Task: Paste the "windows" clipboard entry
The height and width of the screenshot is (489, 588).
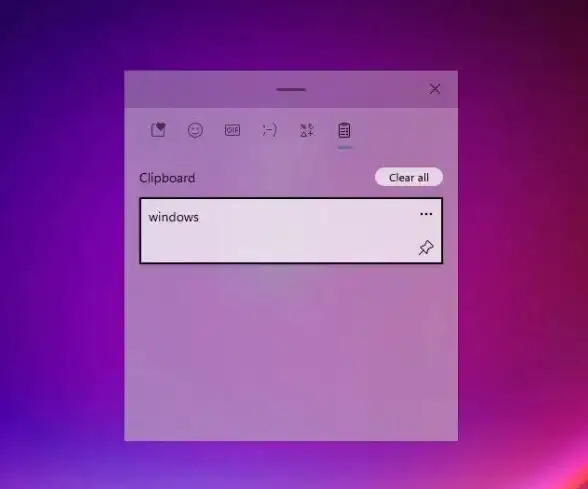Action: pos(291,231)
